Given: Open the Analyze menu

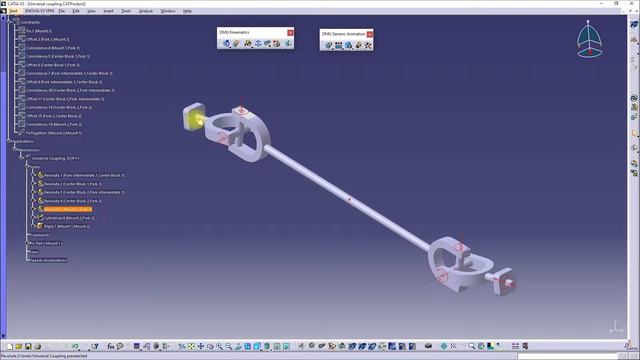Looking at the screenshot, I should click(x=146, y=11).
